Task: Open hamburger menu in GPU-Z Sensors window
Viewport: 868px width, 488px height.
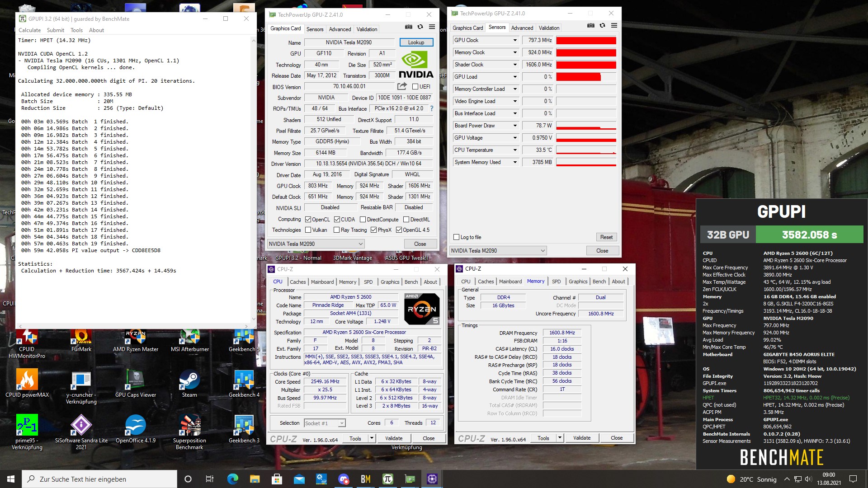Action: point(614,26)
